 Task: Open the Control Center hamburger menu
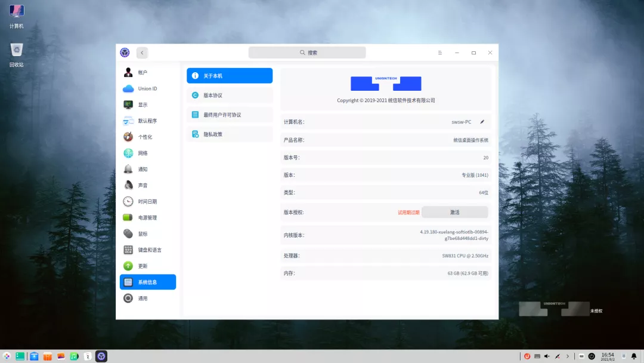tap(440, 53)
